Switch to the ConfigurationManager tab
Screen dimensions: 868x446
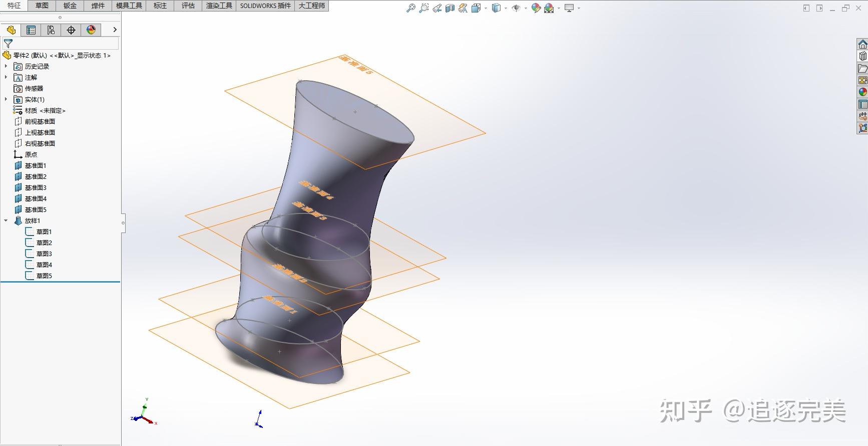(x=51, y=30)
